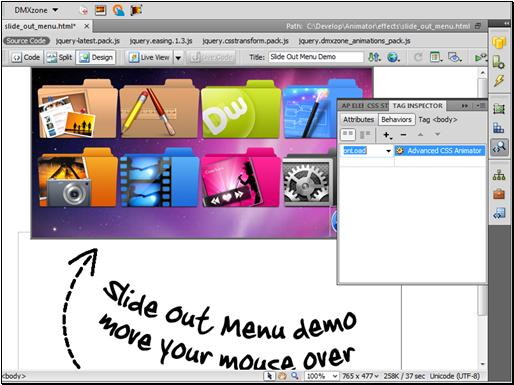The width and height of the screenshot is (514, 385).
Task: Open the green selection frame dock icon
Action: [x=499, y=109]
